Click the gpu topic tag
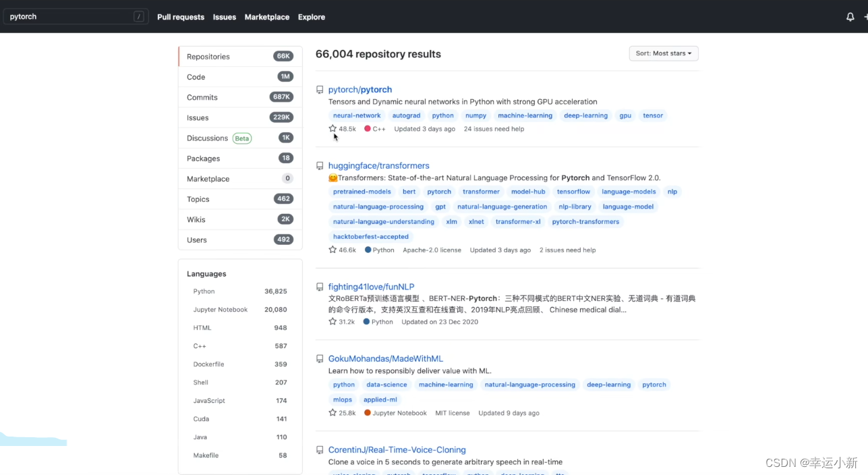Viewport: 868px width, 475px height. tap(625, 115)
